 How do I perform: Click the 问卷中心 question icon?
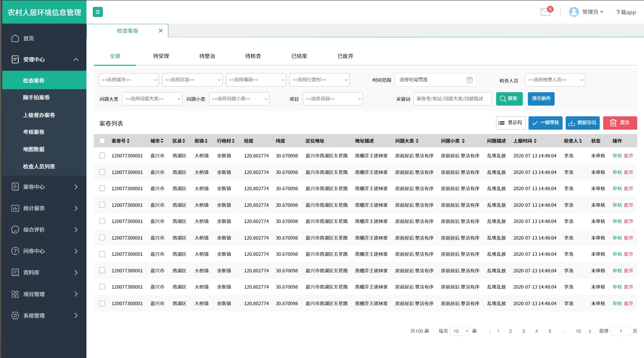point(15,251)
